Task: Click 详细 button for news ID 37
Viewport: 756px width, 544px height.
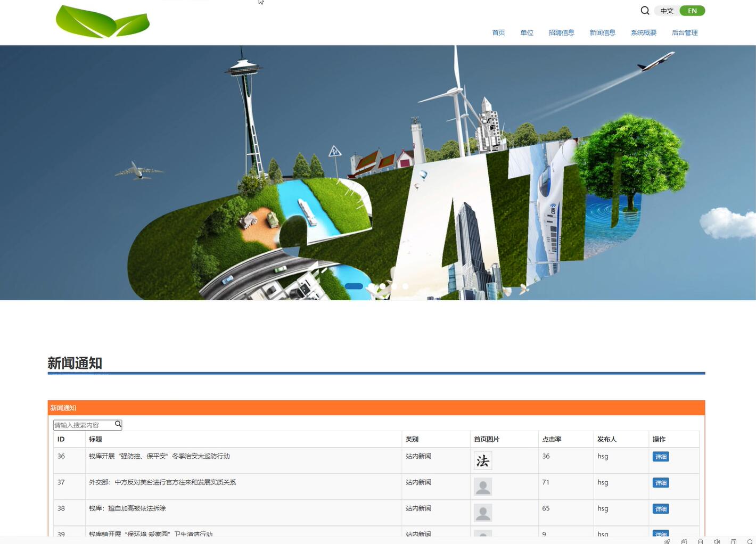Action: pos(660,483)
